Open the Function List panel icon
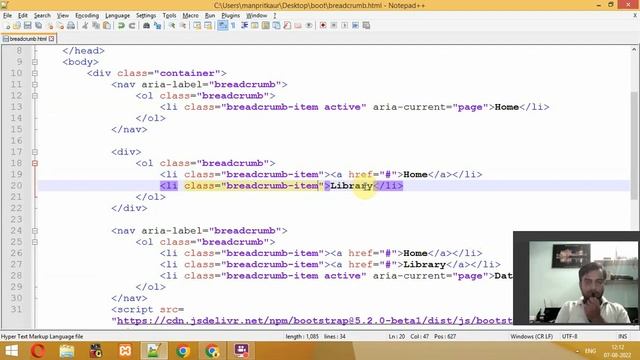The height and width of the screenshot is (360, 640). (287, 25)
